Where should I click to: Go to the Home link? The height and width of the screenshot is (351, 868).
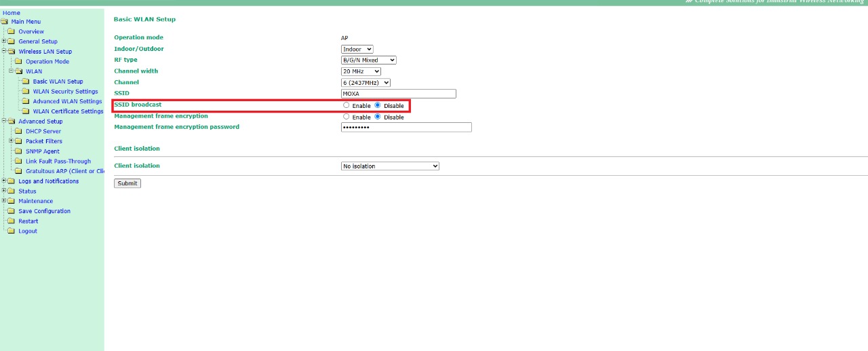12,13
